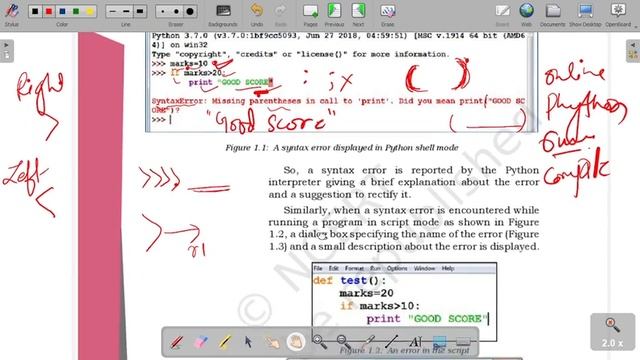Click the Run menu in script window
This screenshot has width=640, height=360.
tap(375, 268)
